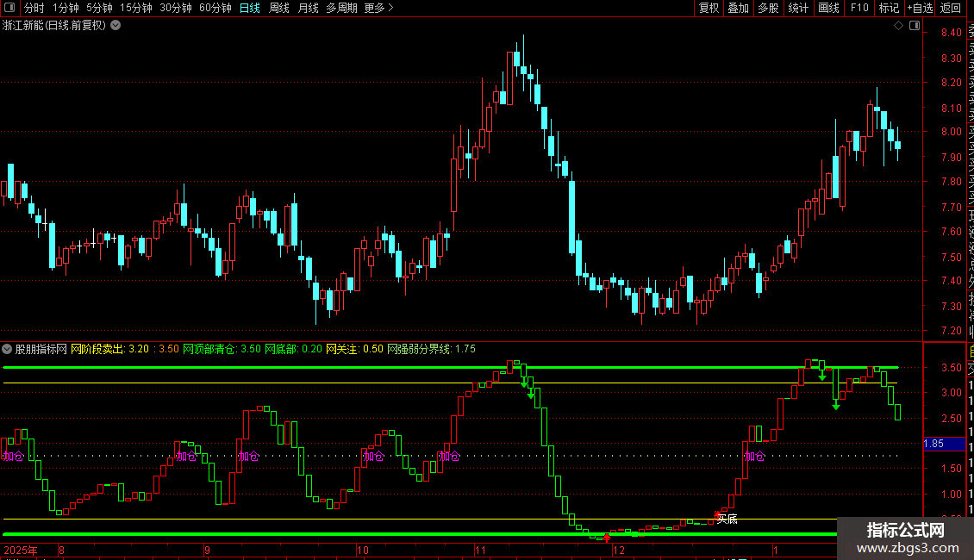Viewport: 974px width, 560px height.
Task: Click the 网顶部清仓: 3.50 value
Action: [222, 349]
